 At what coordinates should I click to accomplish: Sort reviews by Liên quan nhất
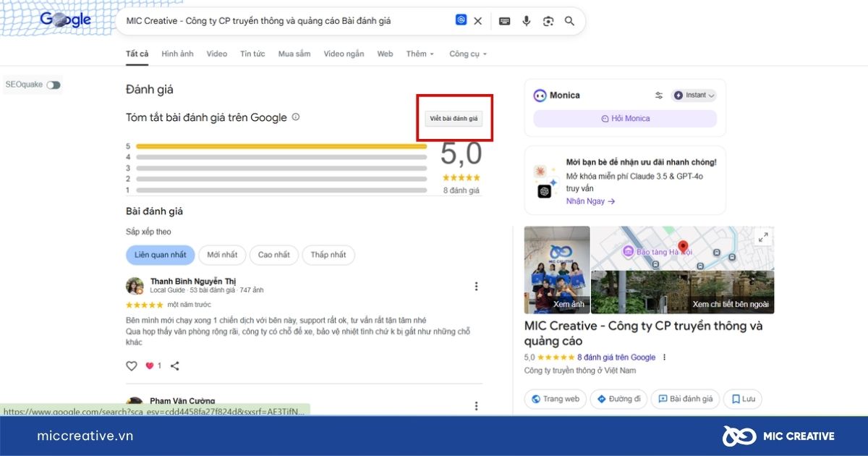click(x=160, y=255)
